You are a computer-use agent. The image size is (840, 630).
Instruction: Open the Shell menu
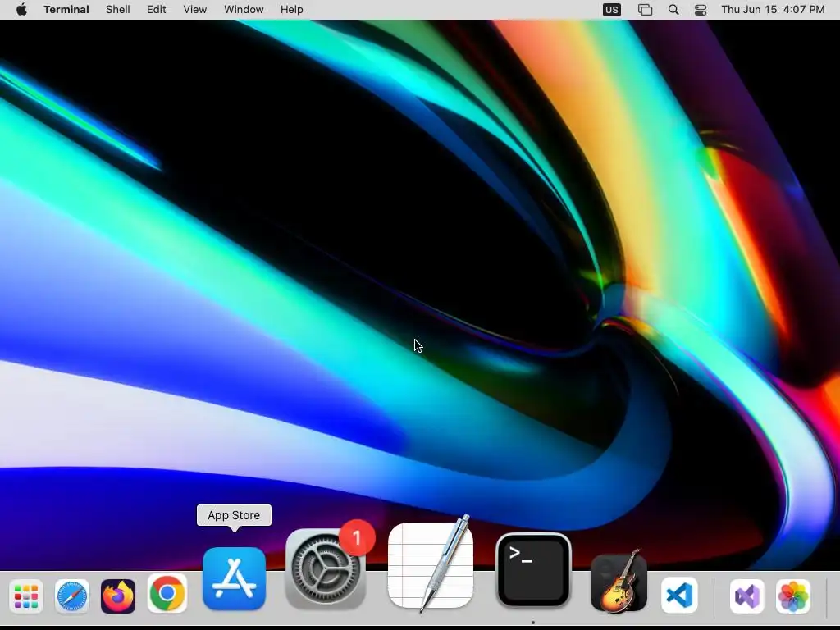(118, 10)
